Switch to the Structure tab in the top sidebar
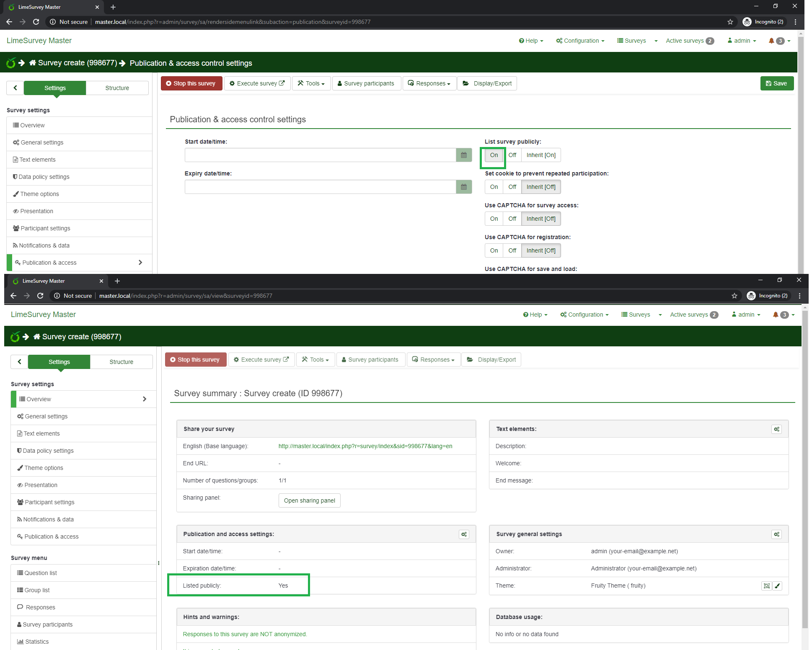This screenshot has width=812, height=650. (117, 88)
